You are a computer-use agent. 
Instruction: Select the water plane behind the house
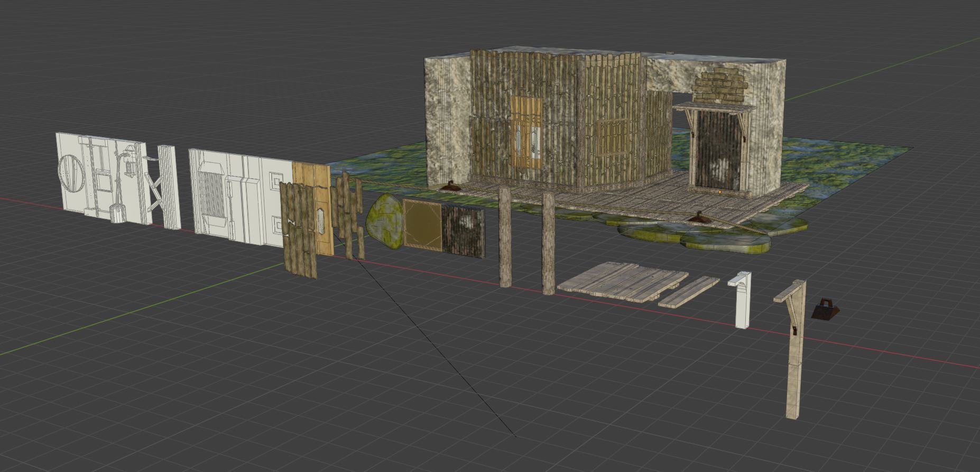point(835,159)
